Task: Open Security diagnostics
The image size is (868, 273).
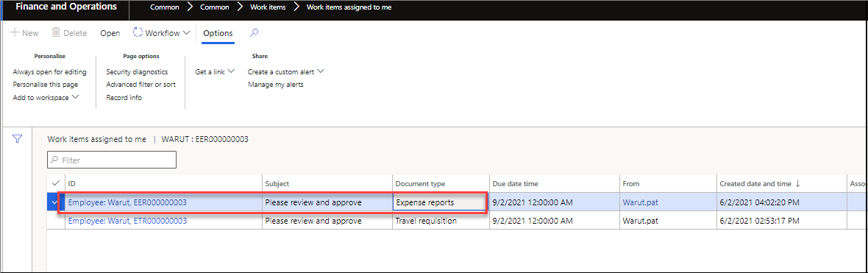Action: coord(137,72)
